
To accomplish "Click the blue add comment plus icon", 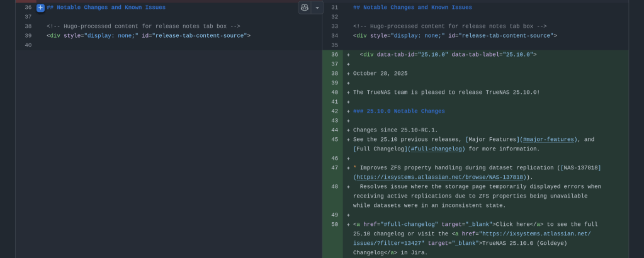I will tap(40, 8).
